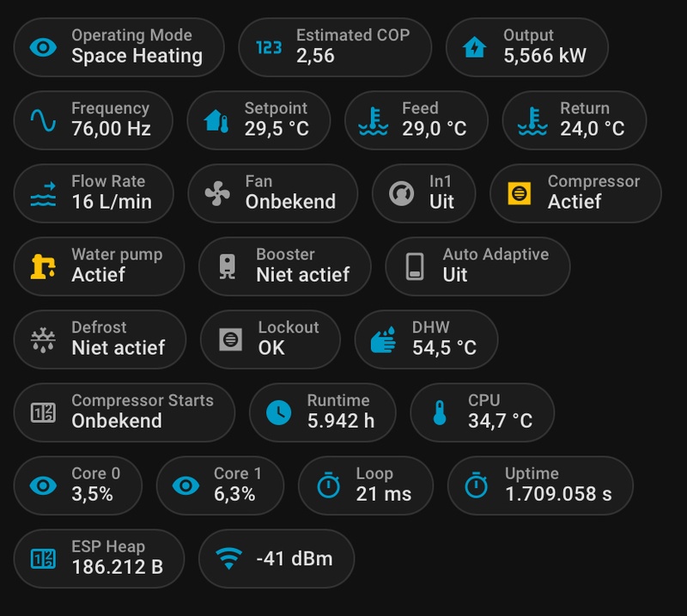This screenshot has width=687, height=616.
Task: Click the Runtime clock icon
Action: 279,413
